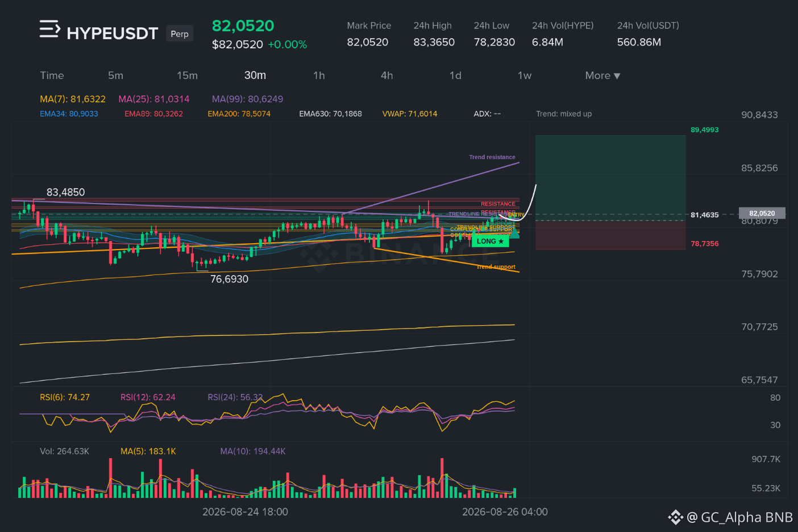Click the MA(7): 81,6322 indicator
This screenshot has height=532, width=798.
73,99
